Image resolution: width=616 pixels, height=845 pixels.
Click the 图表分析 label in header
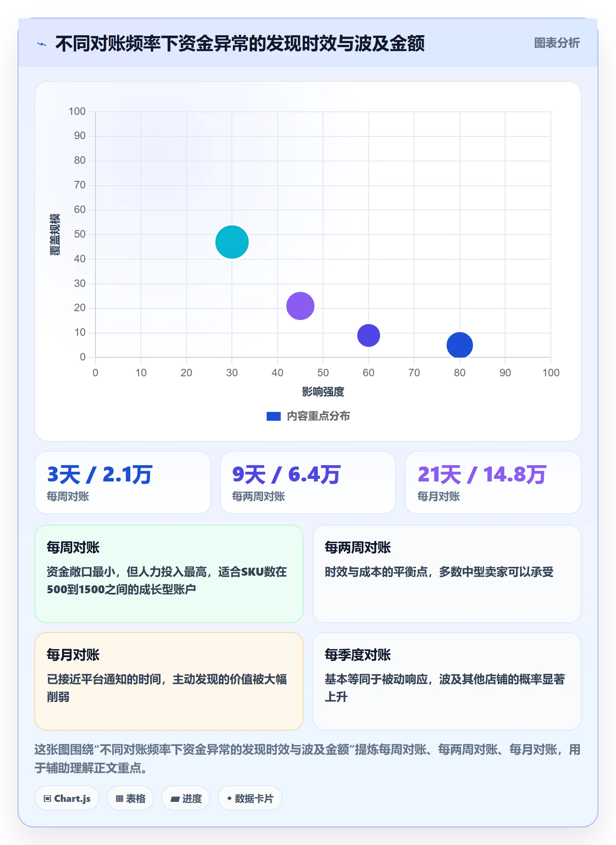coord(557,43)
